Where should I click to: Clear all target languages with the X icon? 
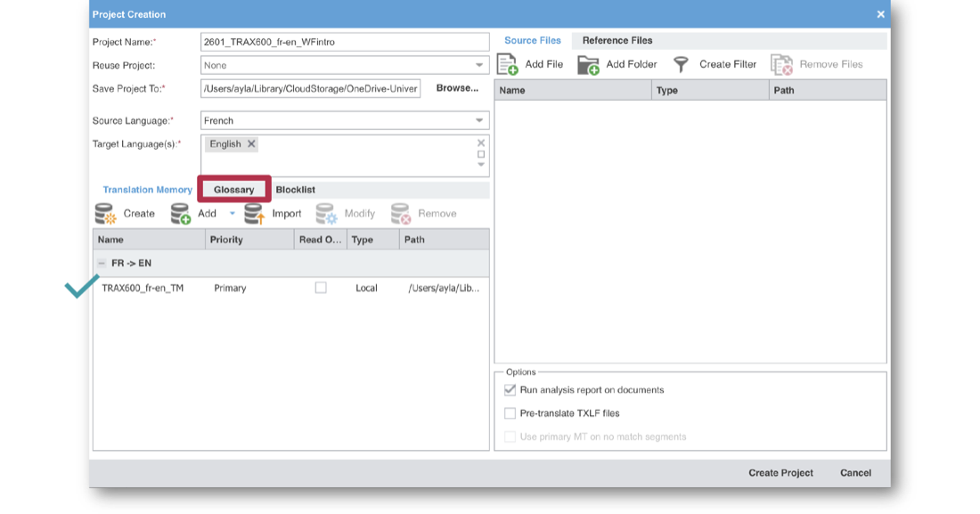480,143
